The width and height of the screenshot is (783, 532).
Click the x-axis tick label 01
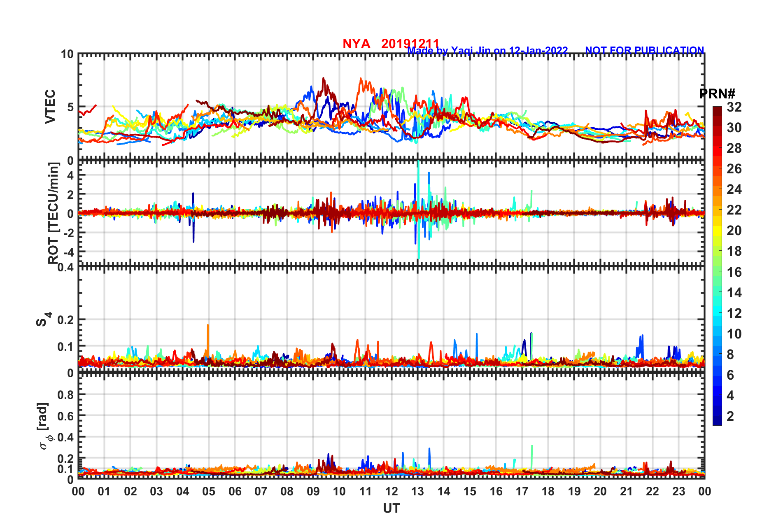pyautogui.click(x=104, y=491)
